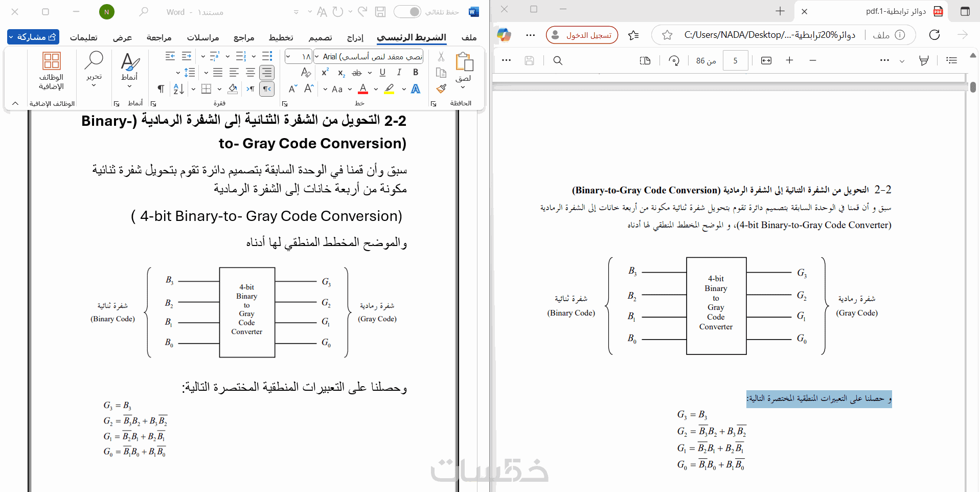Click the Sign in (تسجيل الدخول) button in Edge

tap(582, 35)
